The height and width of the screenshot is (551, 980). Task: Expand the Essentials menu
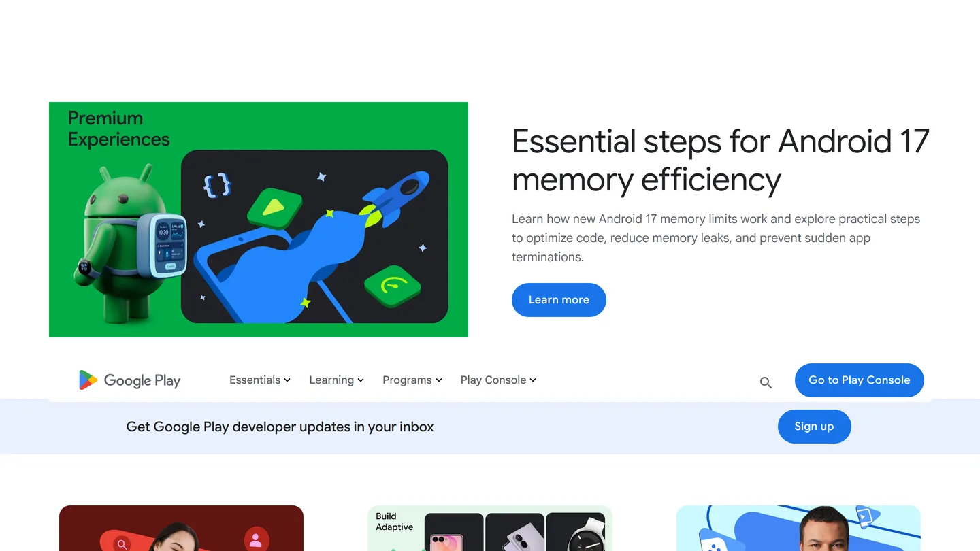point(260,380)
